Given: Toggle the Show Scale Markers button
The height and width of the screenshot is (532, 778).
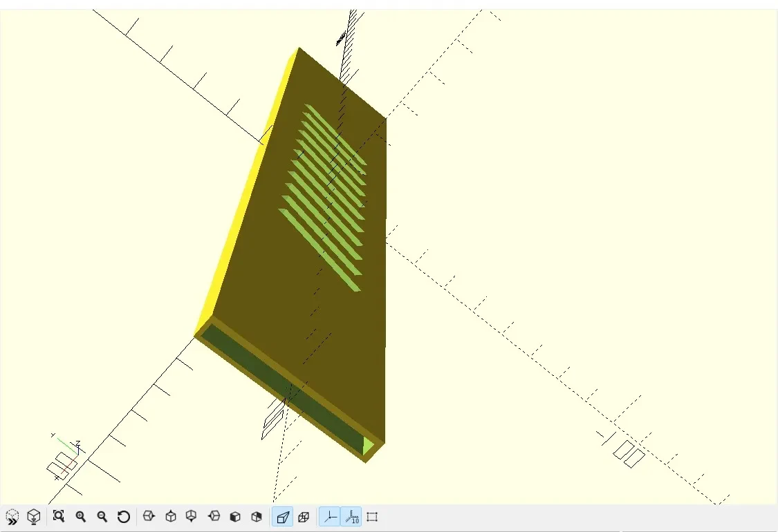Looking at the screenshot, I should (351, 517).
